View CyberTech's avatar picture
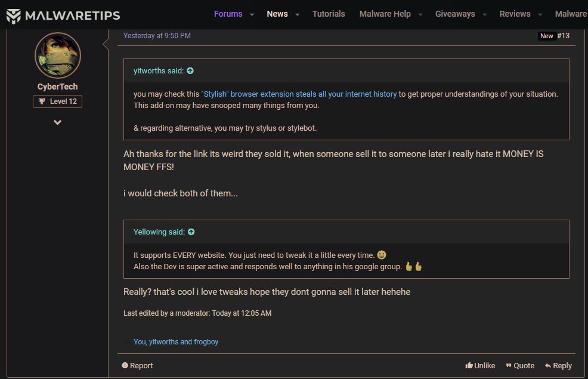588x379 pixels. [x=58, y=56]
